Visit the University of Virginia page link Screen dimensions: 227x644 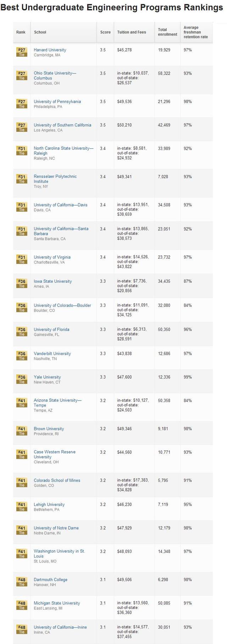(x=52, y=257)
